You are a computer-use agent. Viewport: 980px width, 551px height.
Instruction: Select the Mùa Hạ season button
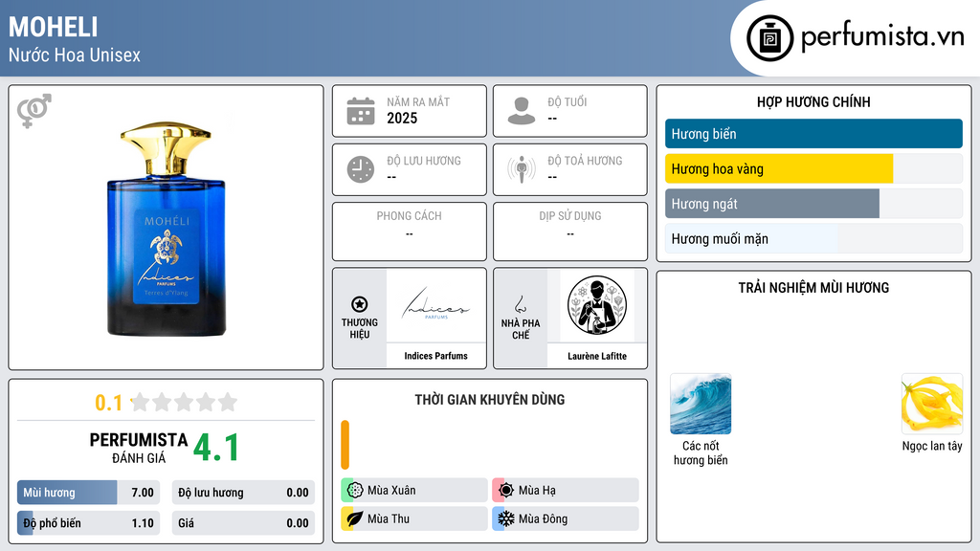[566, 491]
